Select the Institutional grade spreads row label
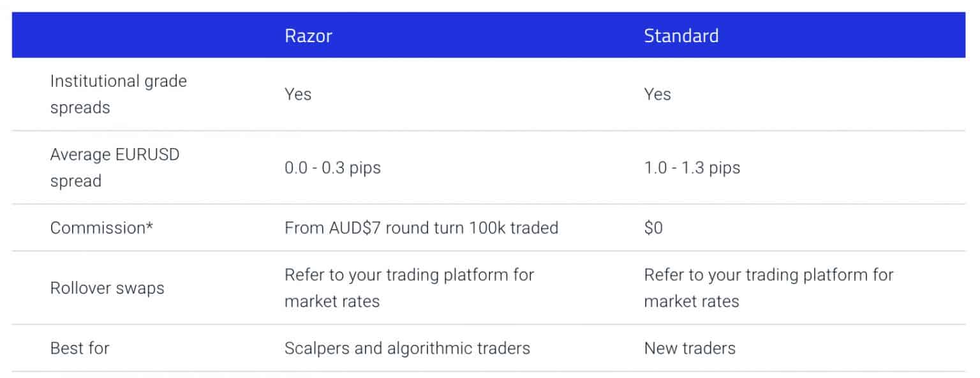980x378 pixels. 118,94
